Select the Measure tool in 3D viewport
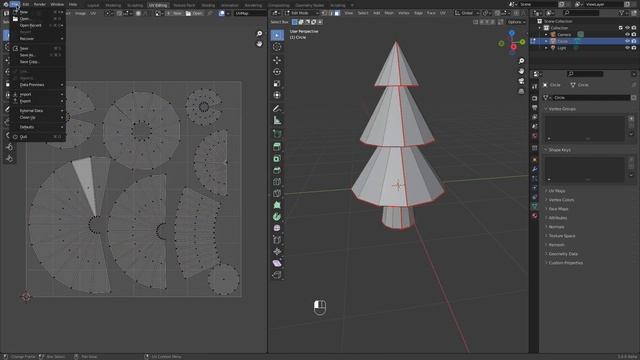640x360 pixels. 277,120
